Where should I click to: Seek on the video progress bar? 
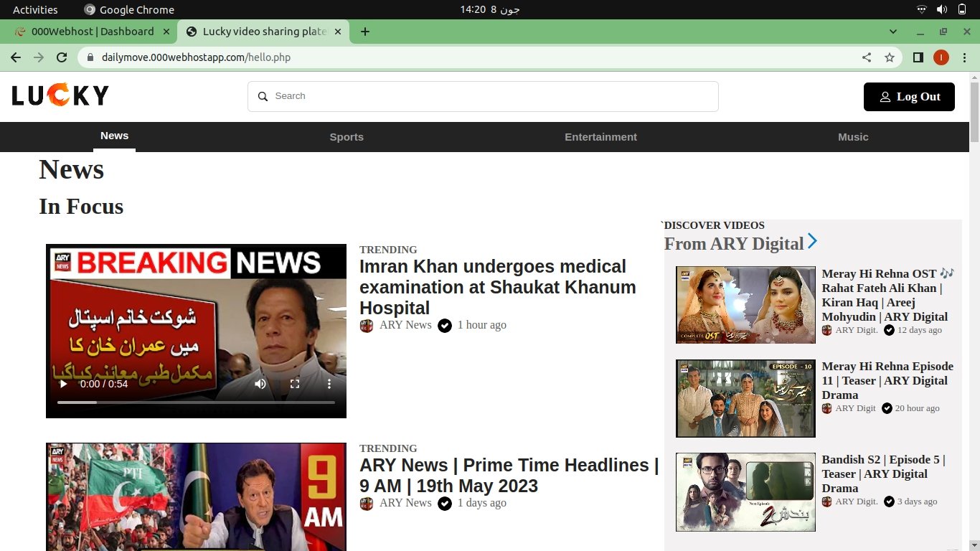196,402
